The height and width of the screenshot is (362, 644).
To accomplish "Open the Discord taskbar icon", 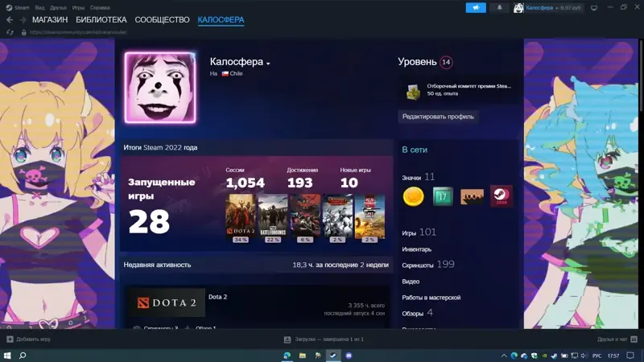I will (x=349, y=356).
